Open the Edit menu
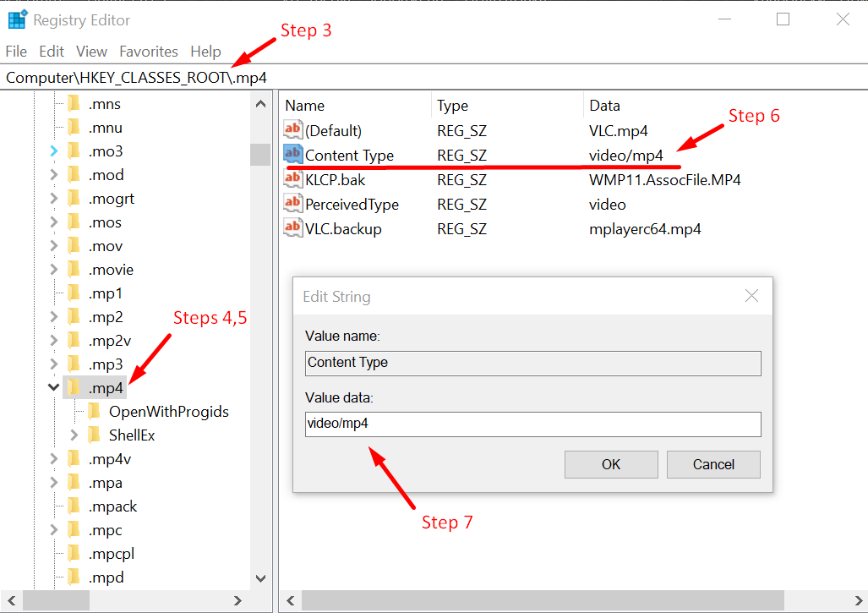 pyautogui.click(x=52, y=52)
